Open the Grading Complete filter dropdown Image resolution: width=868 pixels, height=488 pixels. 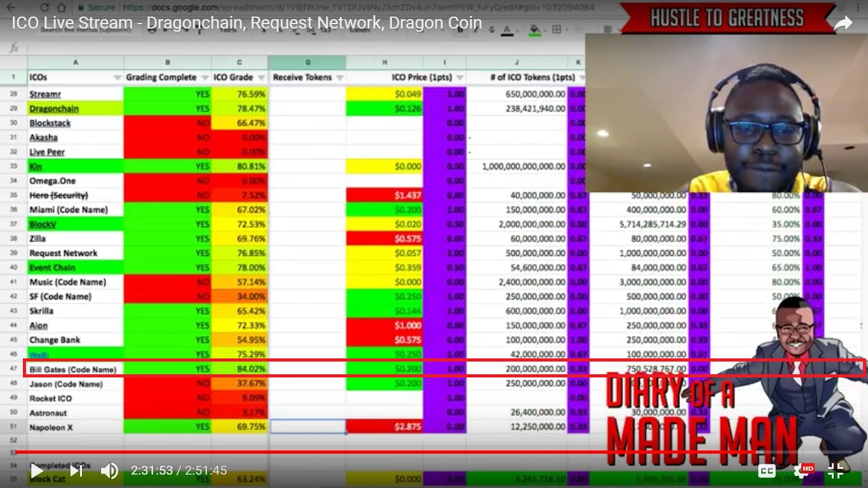(x=205, y=78)
